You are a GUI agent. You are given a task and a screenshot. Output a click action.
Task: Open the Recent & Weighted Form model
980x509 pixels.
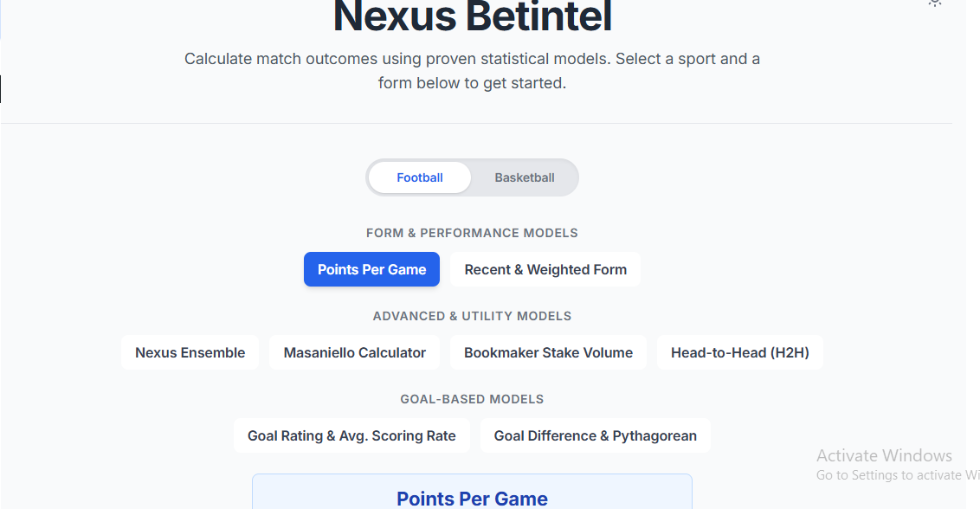coord(545,269)
